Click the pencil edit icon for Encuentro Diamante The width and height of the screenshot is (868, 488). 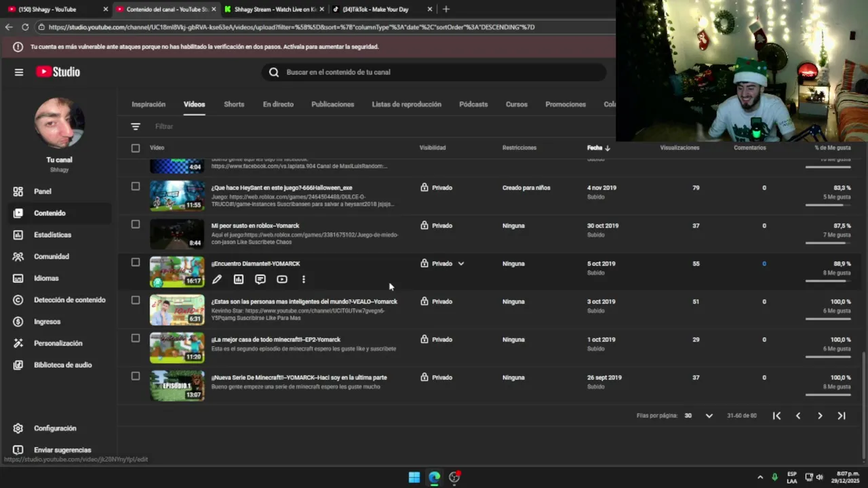(217, 279)
